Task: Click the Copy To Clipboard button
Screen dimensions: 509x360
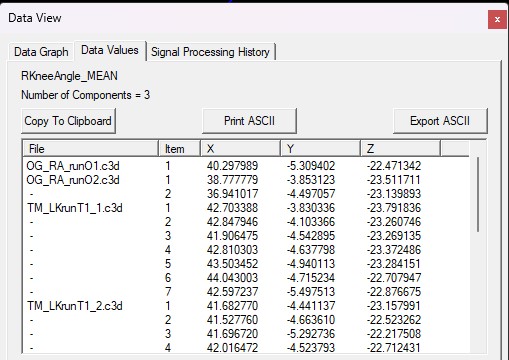Action: (x=68, y=121)
